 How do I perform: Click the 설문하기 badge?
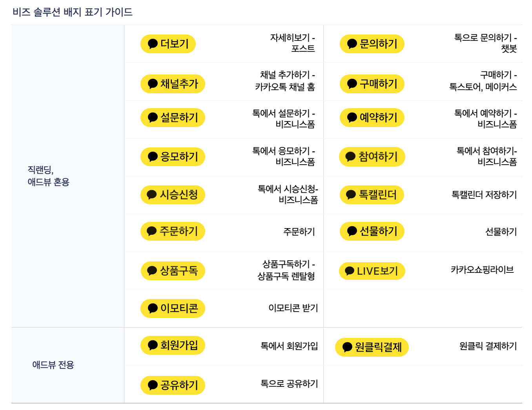pyautogui.click(x=173, y=118)
